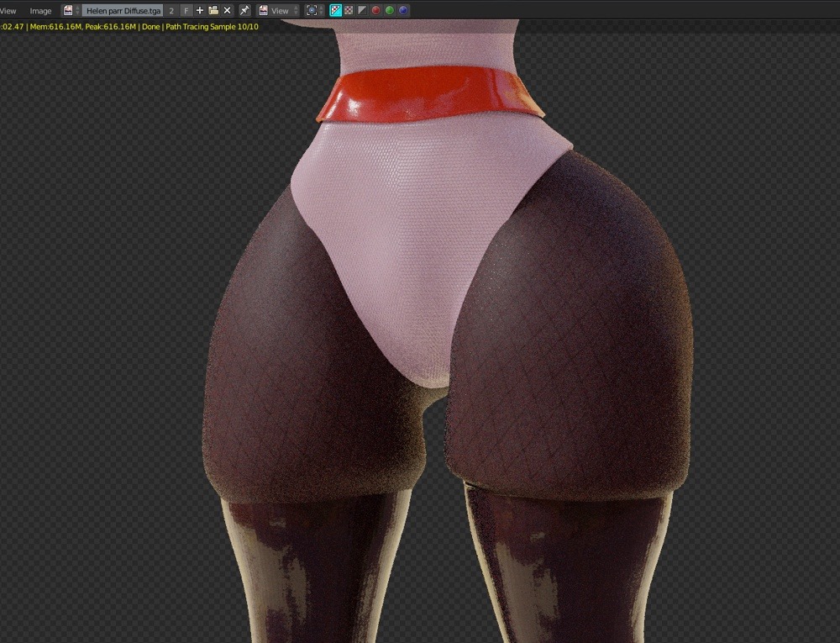Toggle the fake user F button

tap(186, 11)
